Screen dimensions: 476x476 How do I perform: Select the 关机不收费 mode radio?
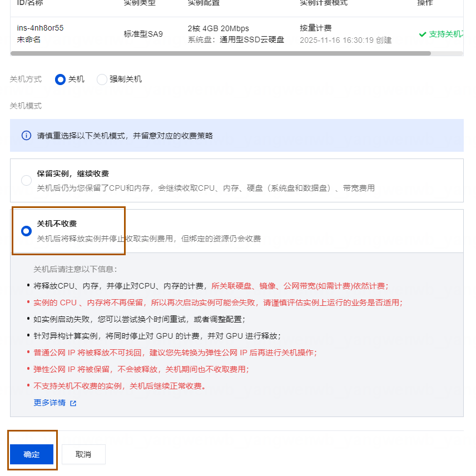pos(26,231)
